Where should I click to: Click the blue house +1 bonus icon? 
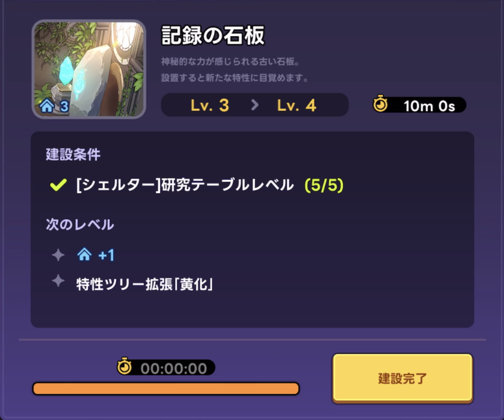point(84,255)
